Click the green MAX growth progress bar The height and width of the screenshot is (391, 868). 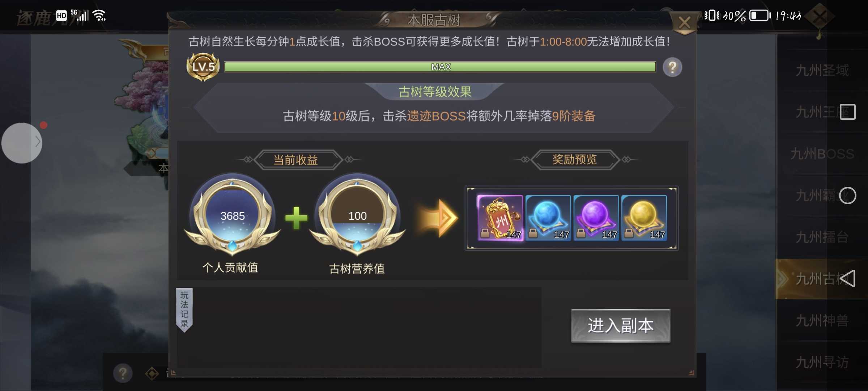pyautogui.click(x=440, y=67)
